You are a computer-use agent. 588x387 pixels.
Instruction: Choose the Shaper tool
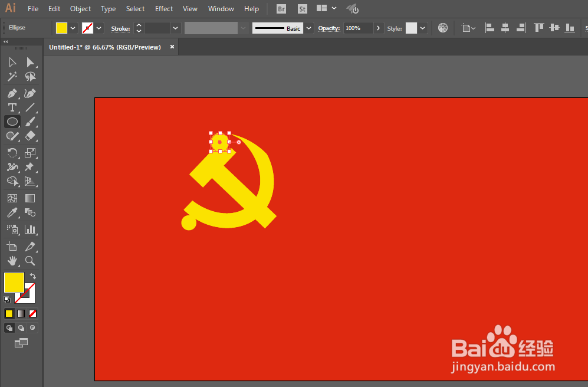[12, 136]
